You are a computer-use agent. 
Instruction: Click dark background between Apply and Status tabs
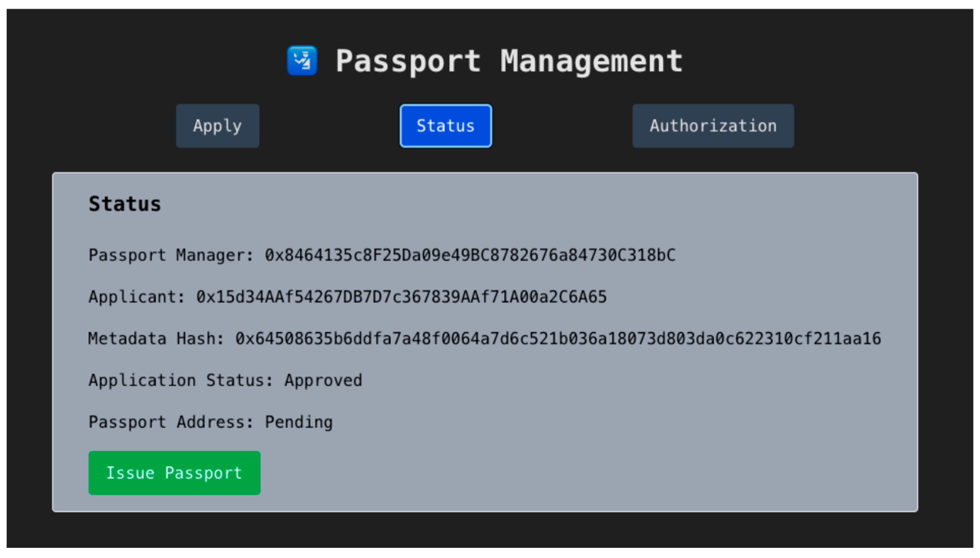click(x=330, y=126)
